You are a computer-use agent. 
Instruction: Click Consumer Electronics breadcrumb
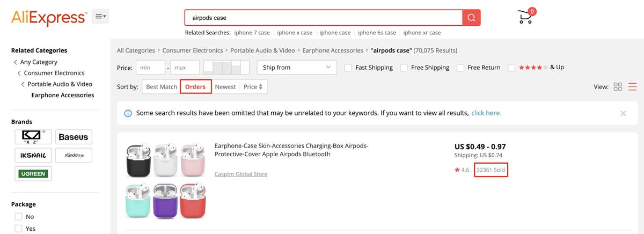(x=193, y=50)
